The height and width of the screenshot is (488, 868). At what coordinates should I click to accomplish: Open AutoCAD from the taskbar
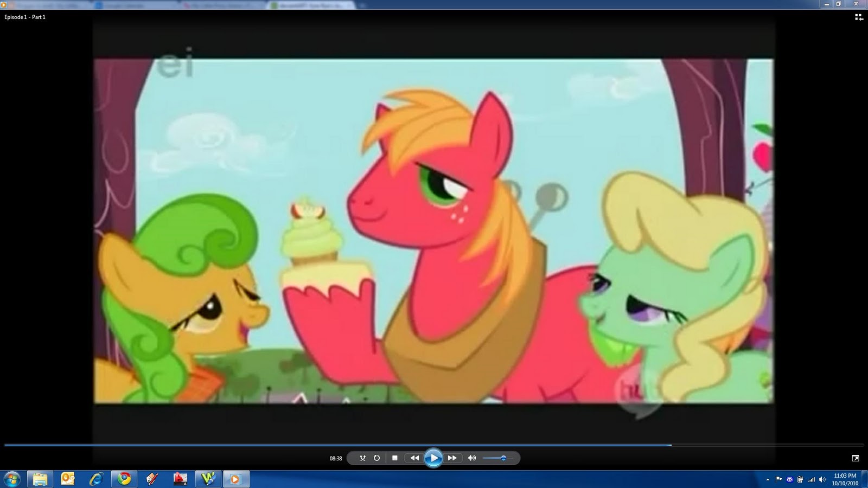(180, 479)
